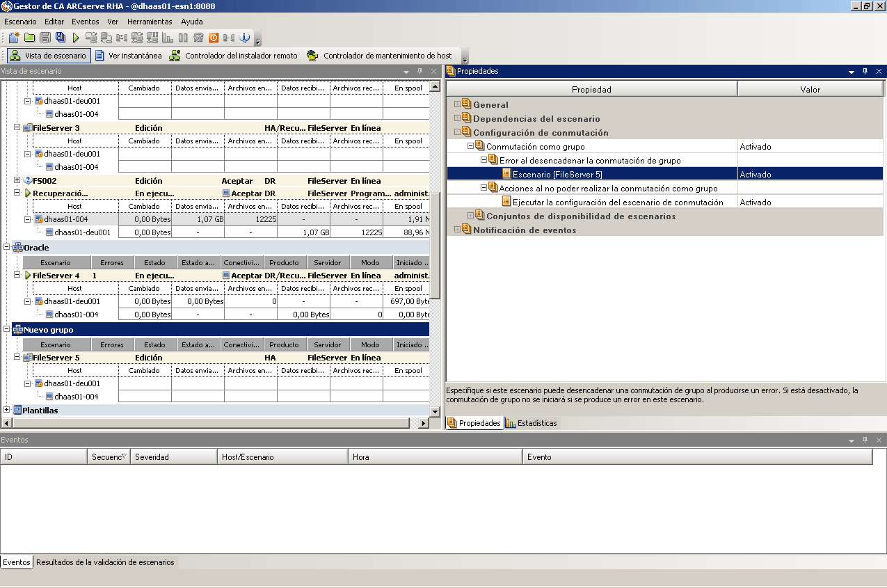Select the 'Resultados de la validación de escenarios' tab

pyautogui.click(x=104, y=562)
